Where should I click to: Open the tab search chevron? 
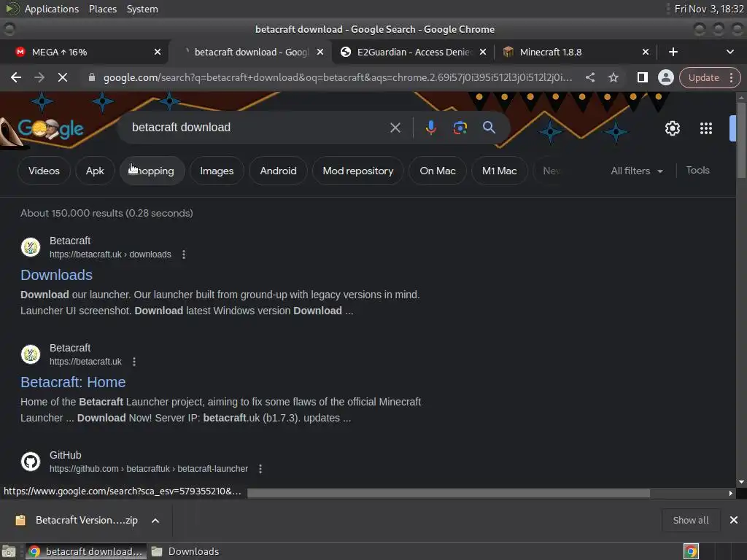click(x=729, y=52)
